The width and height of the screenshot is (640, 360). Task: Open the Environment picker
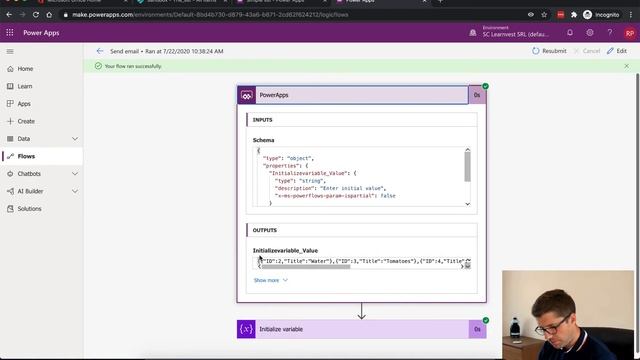pyautogui.click(x=510, y=32)
